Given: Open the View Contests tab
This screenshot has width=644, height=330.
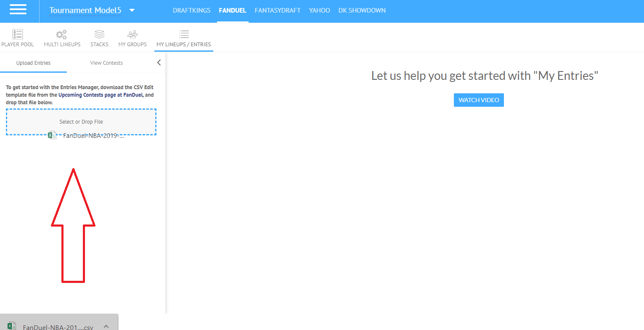Looking at the screenshot, I should [x=106, y=63].
